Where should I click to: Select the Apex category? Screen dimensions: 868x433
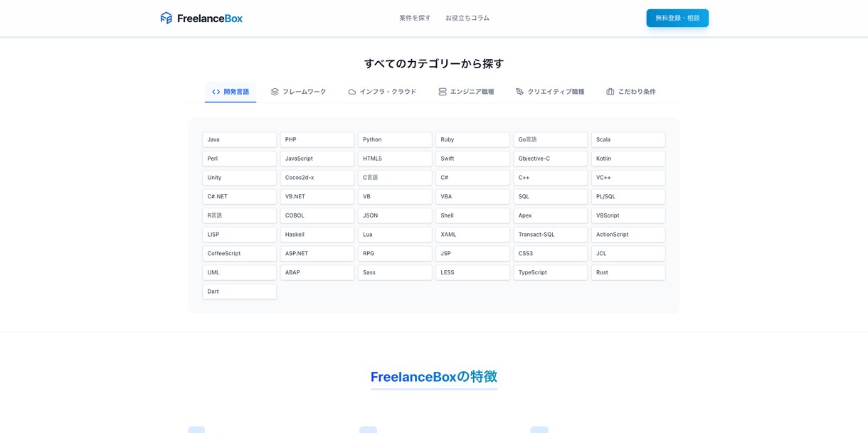click(x=551, y=215)
